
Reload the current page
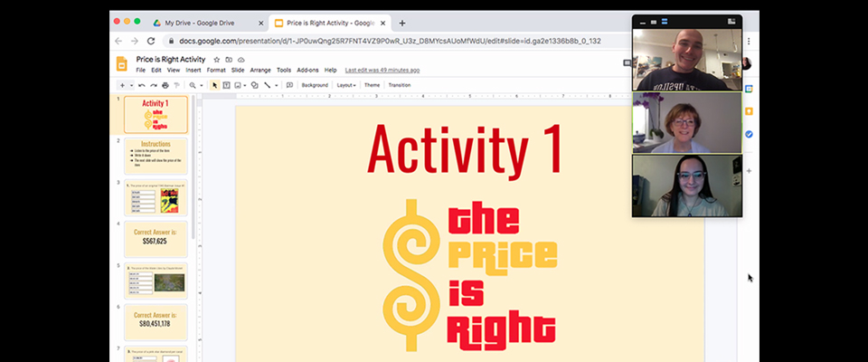(151, 41)
